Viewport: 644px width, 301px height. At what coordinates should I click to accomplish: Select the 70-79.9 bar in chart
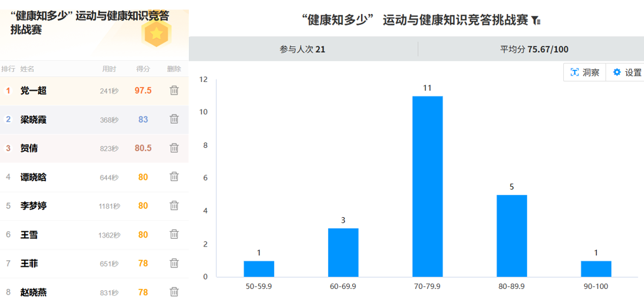(427, 186)
